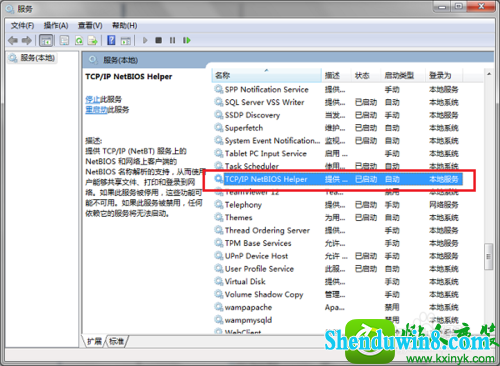The width and height of the screenshot is (500, 366).
Task: Sort by the 描述 column header
Action: coord(336,75)
